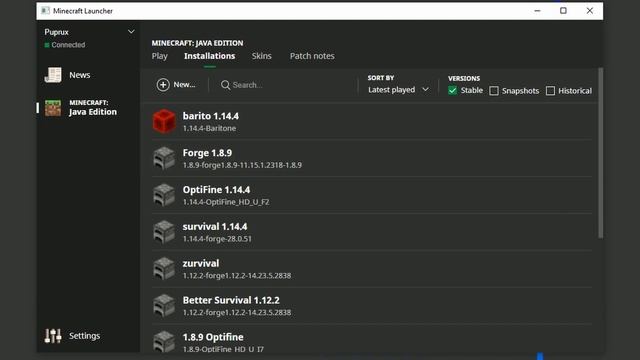Select the Installations tab
Image resolution: width=640 pixels, height=360 pixels.
point(209,56)
